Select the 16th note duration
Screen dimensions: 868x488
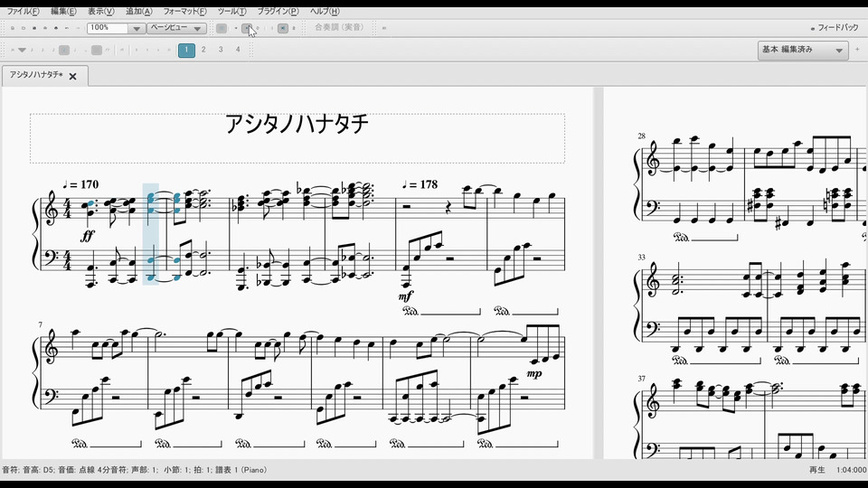(42, 50)
